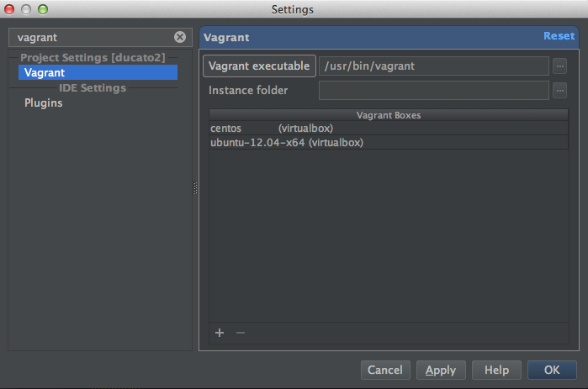The image size is (588, 389).
Task: Open Help for these settings
Action: (496, 370)
